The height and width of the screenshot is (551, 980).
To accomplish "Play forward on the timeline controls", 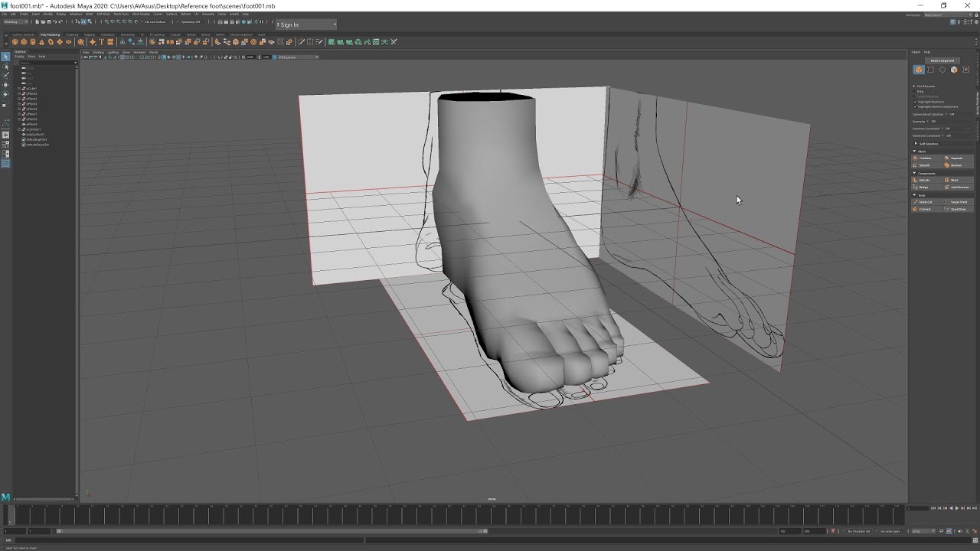I will (956, 508).
